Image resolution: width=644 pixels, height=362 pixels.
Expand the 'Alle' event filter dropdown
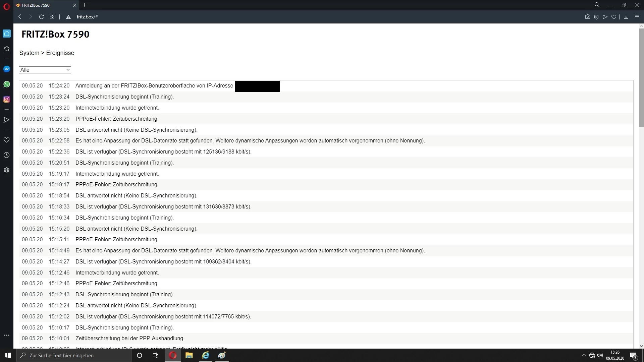(x=45, y=70)
